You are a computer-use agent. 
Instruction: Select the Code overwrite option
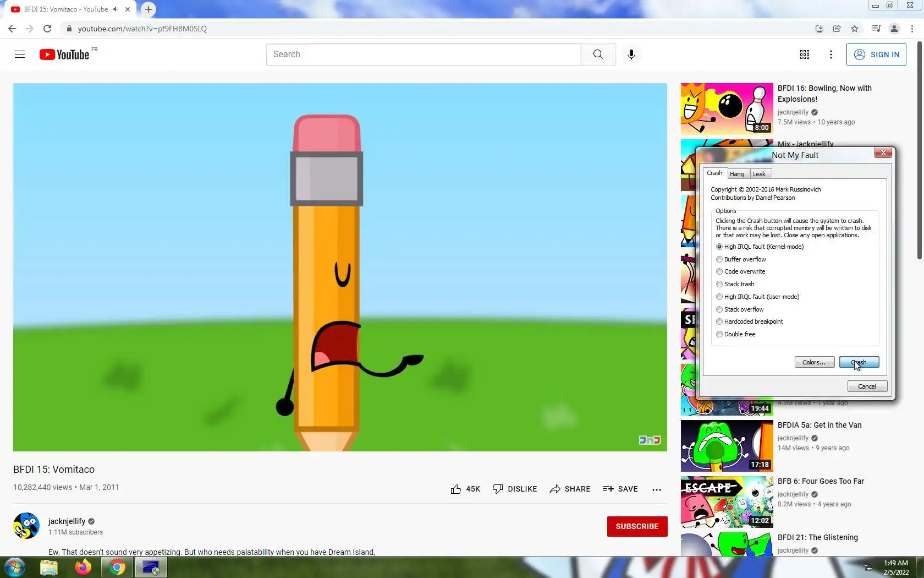click(x=740, y=271)
